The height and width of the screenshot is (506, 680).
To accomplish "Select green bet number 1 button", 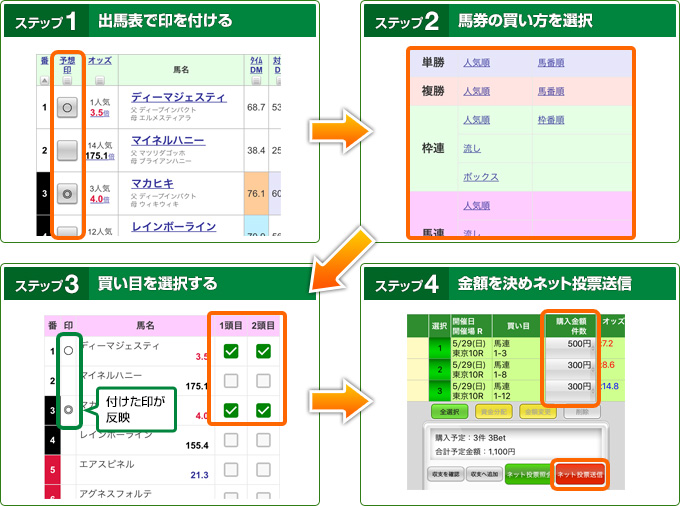I will click(441, 349).
